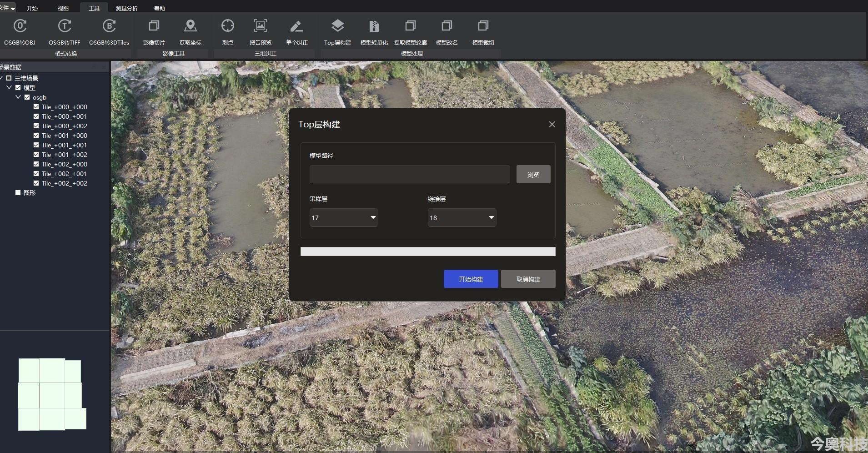
Task: Click the 模型路径 input field
Action: 410,174
